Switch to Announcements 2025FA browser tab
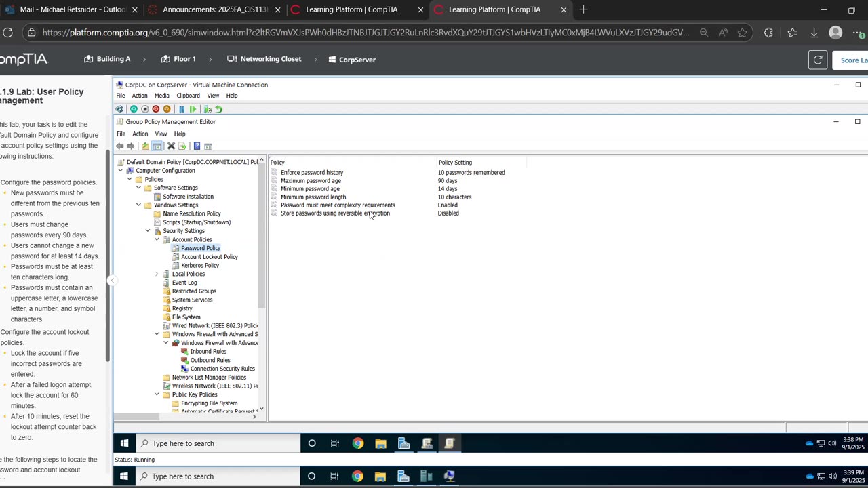Screen dimensions: 868x488 click(x=215, y=9)
